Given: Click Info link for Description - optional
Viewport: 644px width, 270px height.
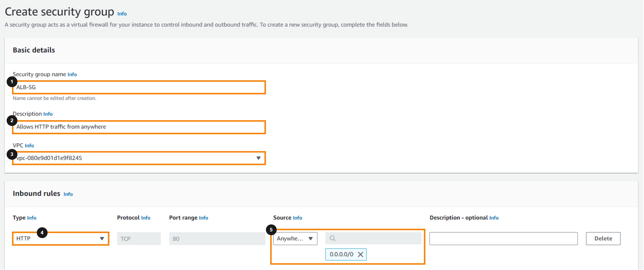Looking at the screenshot, I should pyautogui.click(x=493, y=218).
